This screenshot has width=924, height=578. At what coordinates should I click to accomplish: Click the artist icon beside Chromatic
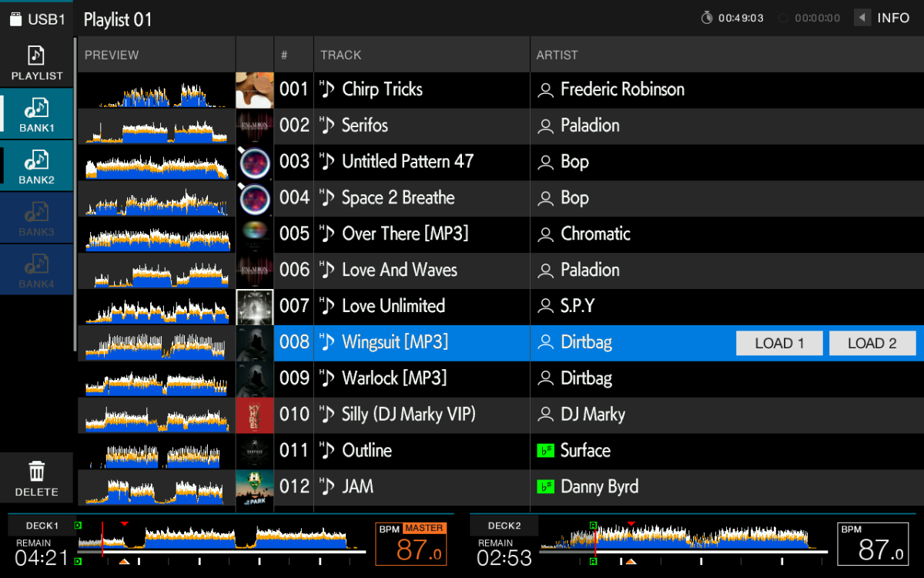545,234
